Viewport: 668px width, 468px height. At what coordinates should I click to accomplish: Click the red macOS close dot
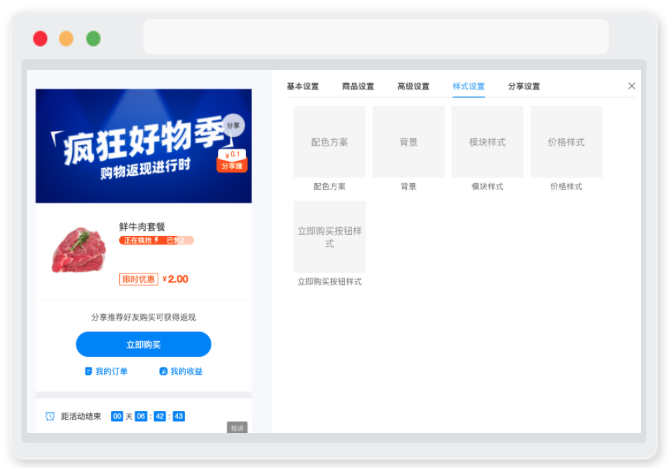click(40, 39)
